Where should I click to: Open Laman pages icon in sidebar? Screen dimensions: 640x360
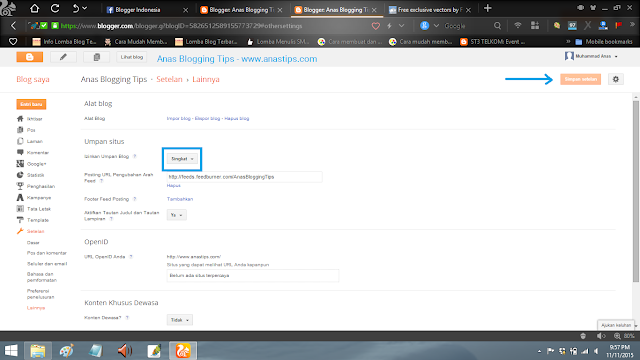(20, 141)
